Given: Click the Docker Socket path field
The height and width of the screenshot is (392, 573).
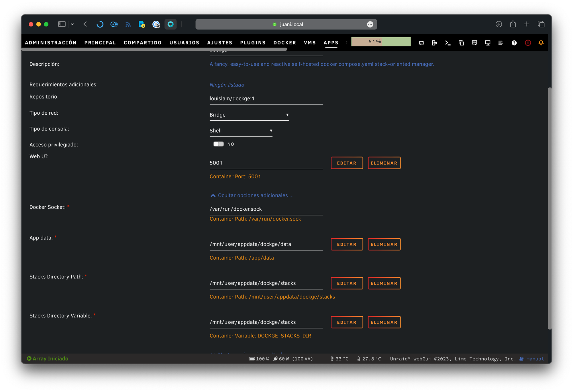Looking at the screenshot, I should pos(266,209).
